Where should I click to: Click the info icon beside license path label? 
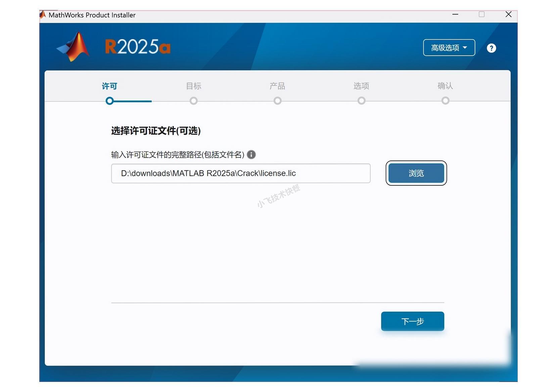coord(251,155)
